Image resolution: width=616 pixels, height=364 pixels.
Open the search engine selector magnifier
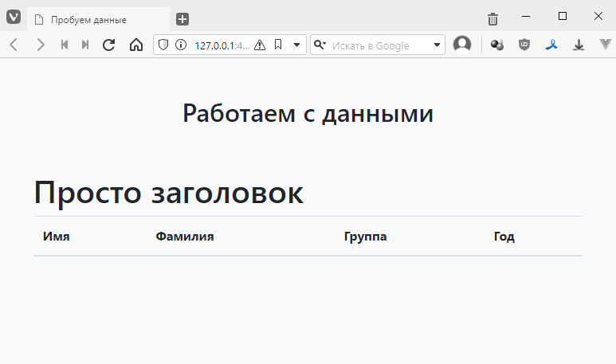320,45
